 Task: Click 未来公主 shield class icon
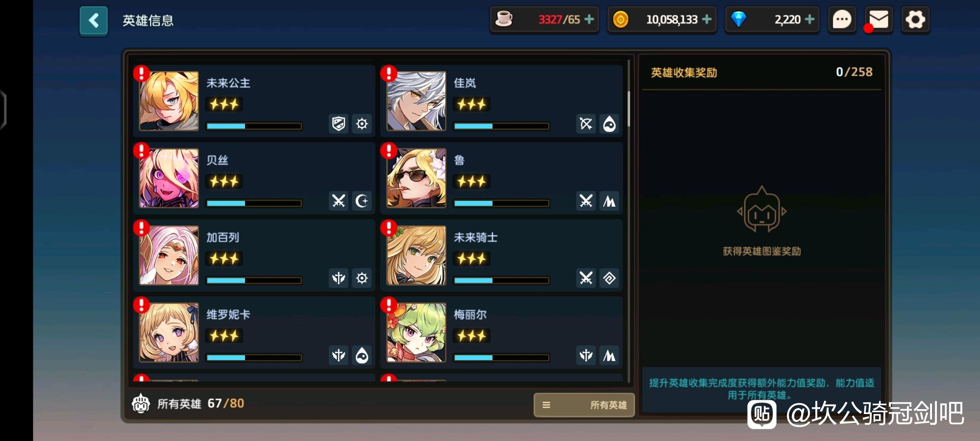(x=339, y=123)
